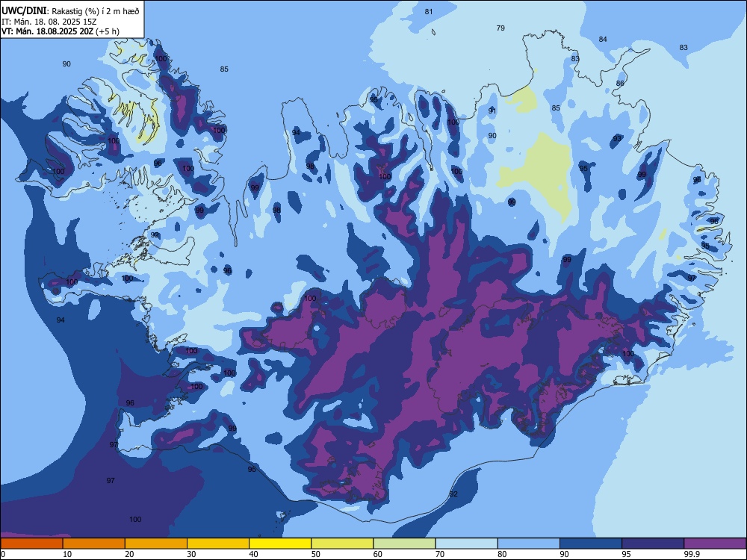Click the '86' humidity value on map
Screen dimensions: 747x560
tap(620, 84)
